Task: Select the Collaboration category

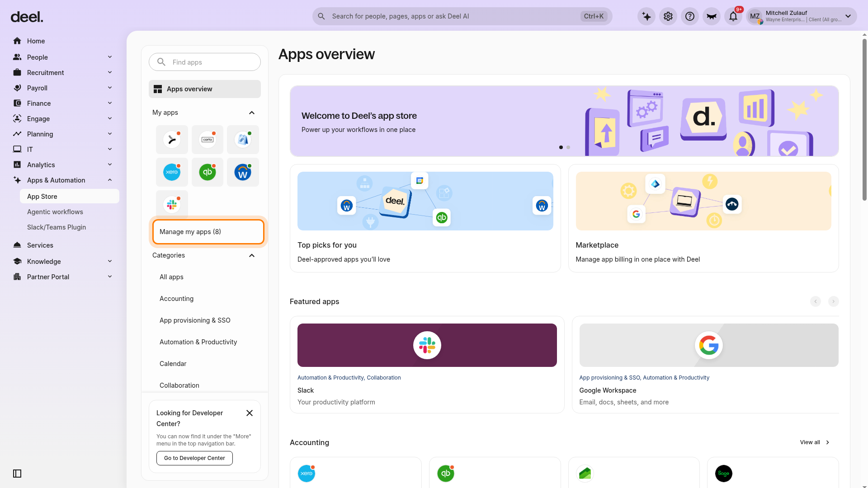Action: (x=179, y=385)
